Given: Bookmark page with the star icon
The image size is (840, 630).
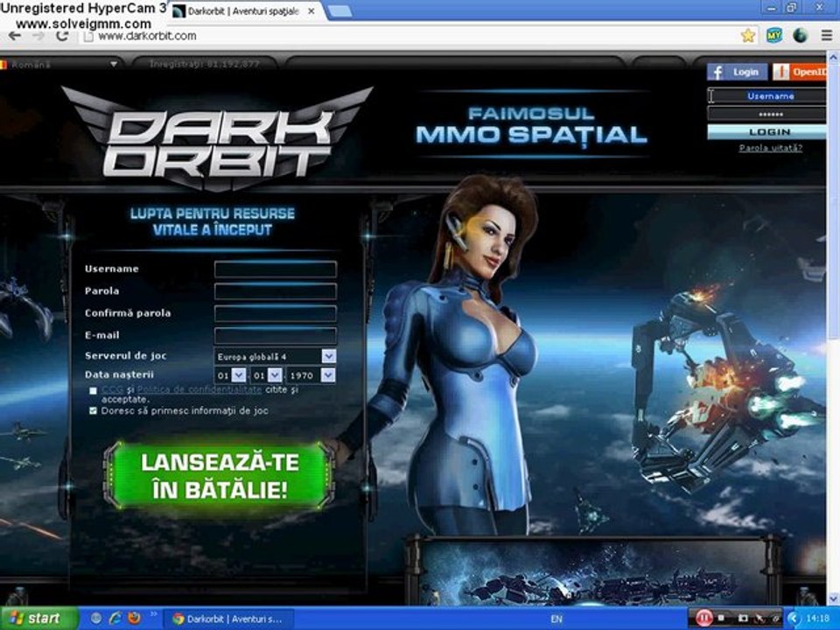Looking at the screenshot, I should (x=748, y=36).
